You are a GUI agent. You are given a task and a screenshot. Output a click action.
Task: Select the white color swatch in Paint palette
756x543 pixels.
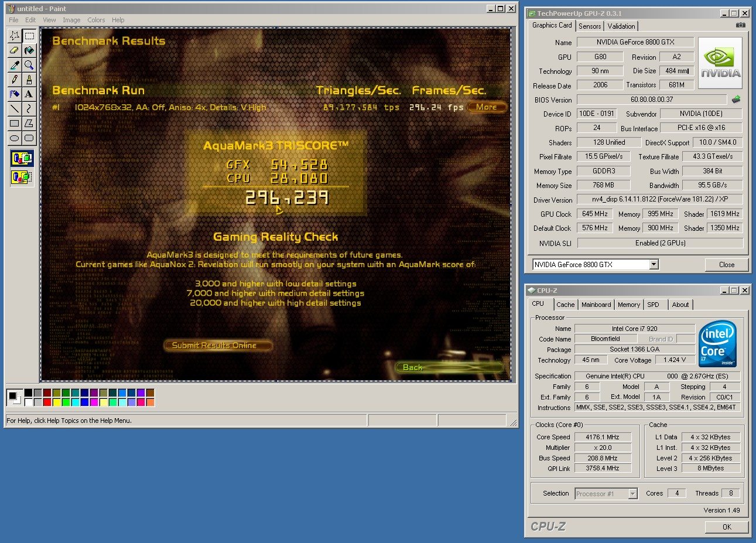coord(29,402)
